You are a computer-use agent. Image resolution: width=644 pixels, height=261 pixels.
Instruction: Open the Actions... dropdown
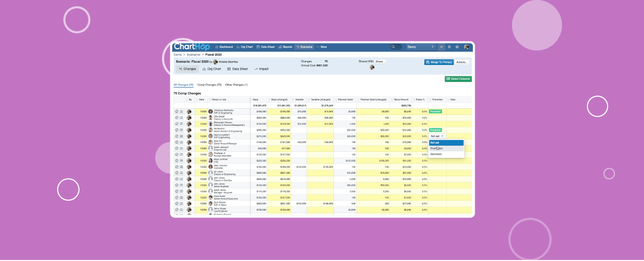(462, 62)
